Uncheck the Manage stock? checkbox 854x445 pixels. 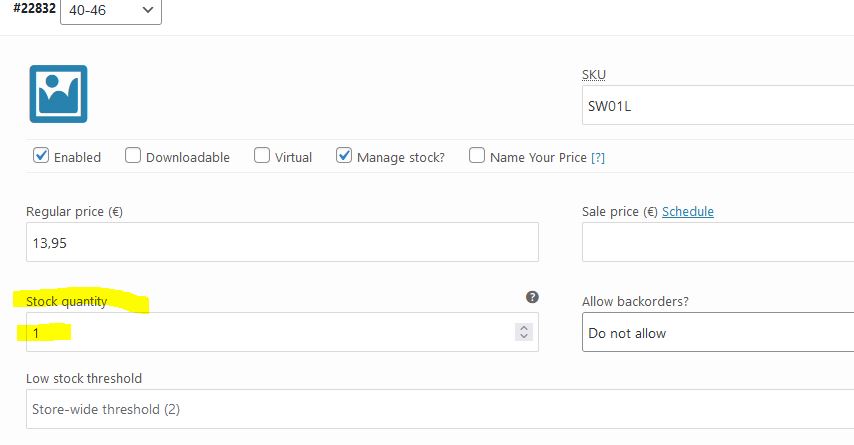[344, 155]
